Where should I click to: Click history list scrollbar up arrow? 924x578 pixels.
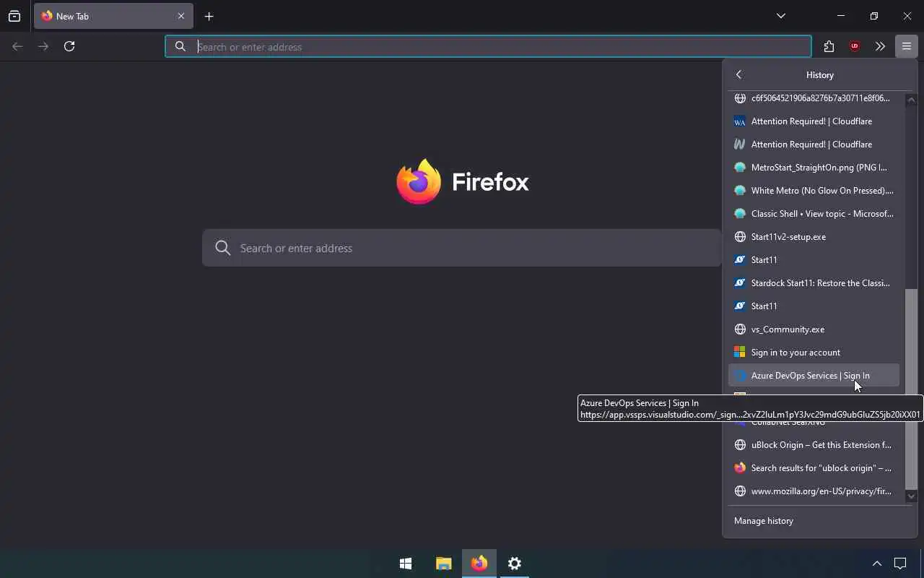(911, 100)
